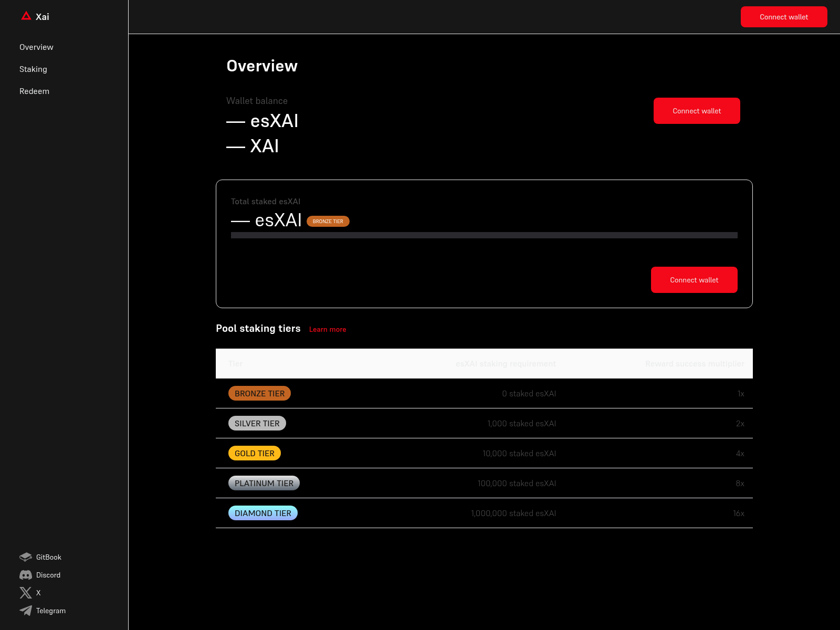The width and height of the screenshot is (840, 630).
Task: Click the Xai logo in the sidebar
Action: click(36, 16)
